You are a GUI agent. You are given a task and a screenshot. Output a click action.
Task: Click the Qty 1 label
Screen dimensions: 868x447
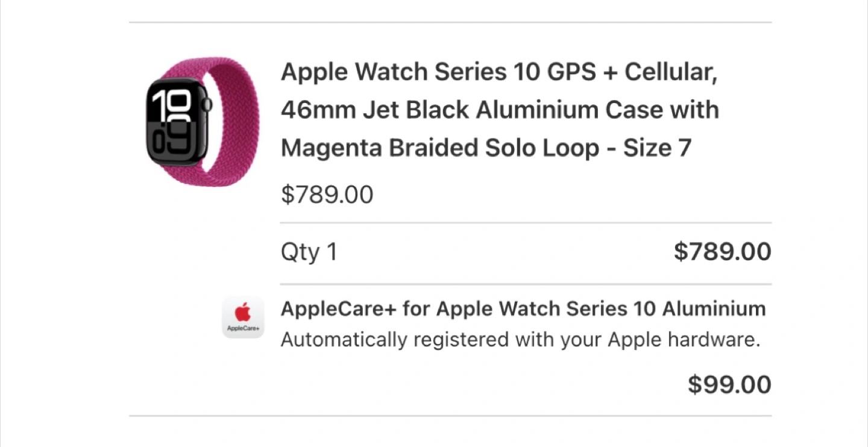tap(309, 252)
